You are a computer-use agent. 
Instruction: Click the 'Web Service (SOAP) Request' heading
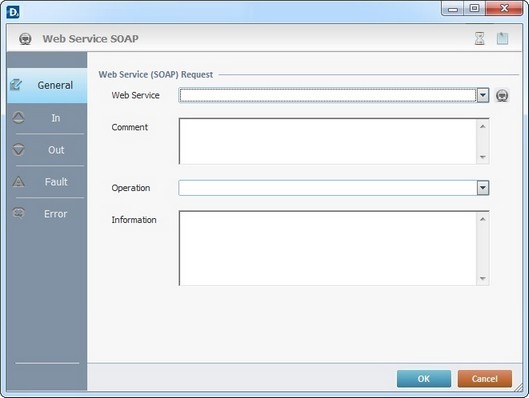point(156,75)
